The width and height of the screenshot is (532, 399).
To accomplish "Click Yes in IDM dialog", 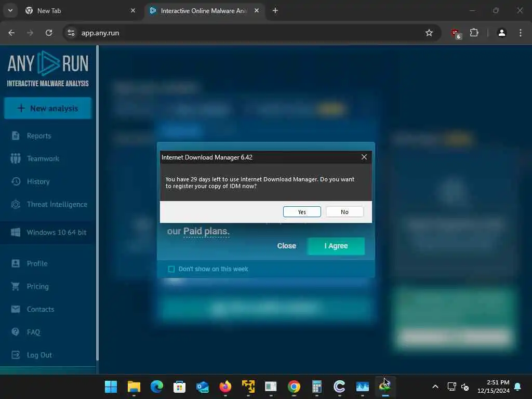I will pyautogui.click(x=302, y=212).
